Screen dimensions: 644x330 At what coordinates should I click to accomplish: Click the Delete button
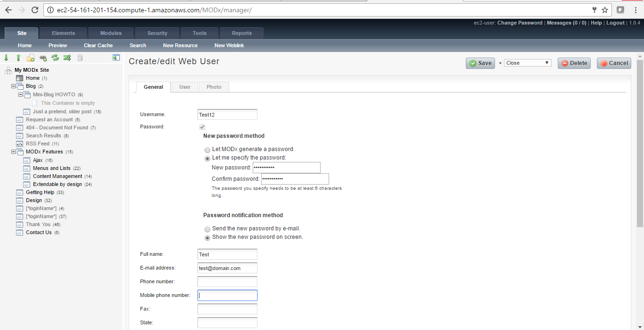[x=574, y=63]
